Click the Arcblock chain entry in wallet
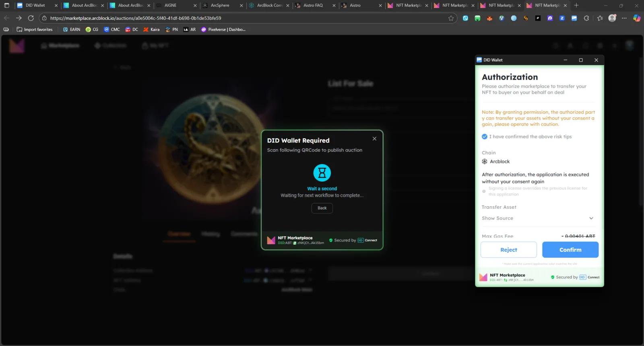This screenshot has width=644, height=346. point(496,162)
